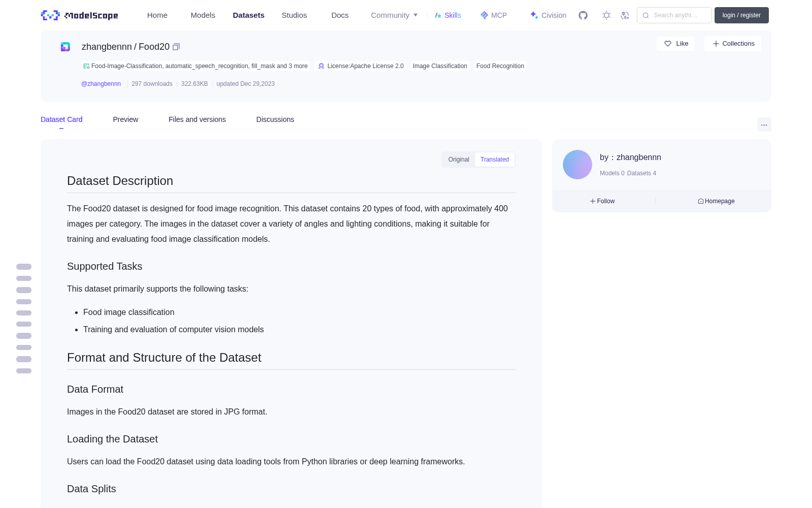Open Civision from the top navigation
Viewport: 812px width, 508px height.
(x=548, y=15)
